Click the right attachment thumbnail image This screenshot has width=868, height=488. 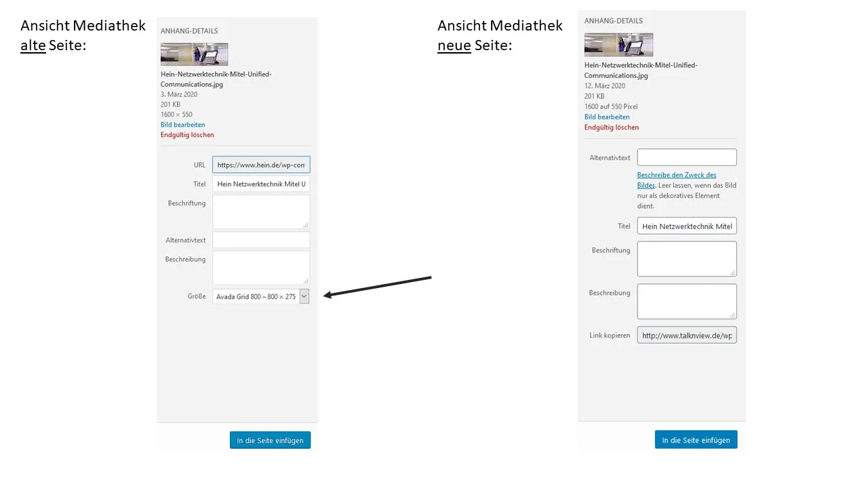618,45
